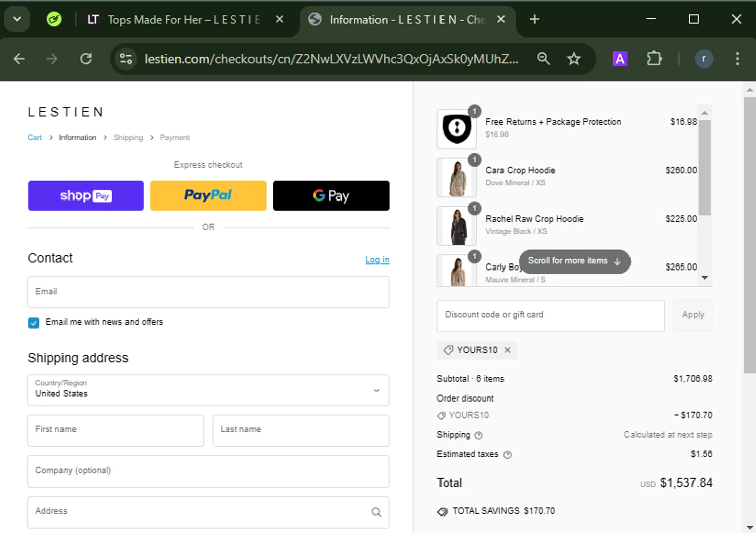
Task: Click the Estimated taxes help icon
Action: click(508, 455)
